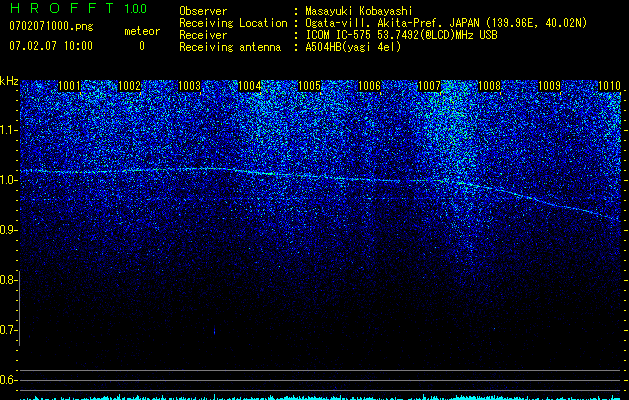Click the 1009 time marker

pos(549,86)
